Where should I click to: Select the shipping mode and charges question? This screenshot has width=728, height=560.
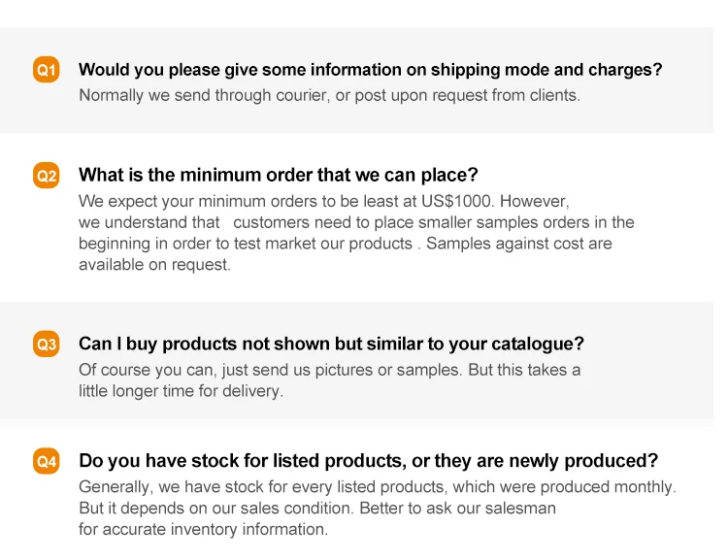370,70
